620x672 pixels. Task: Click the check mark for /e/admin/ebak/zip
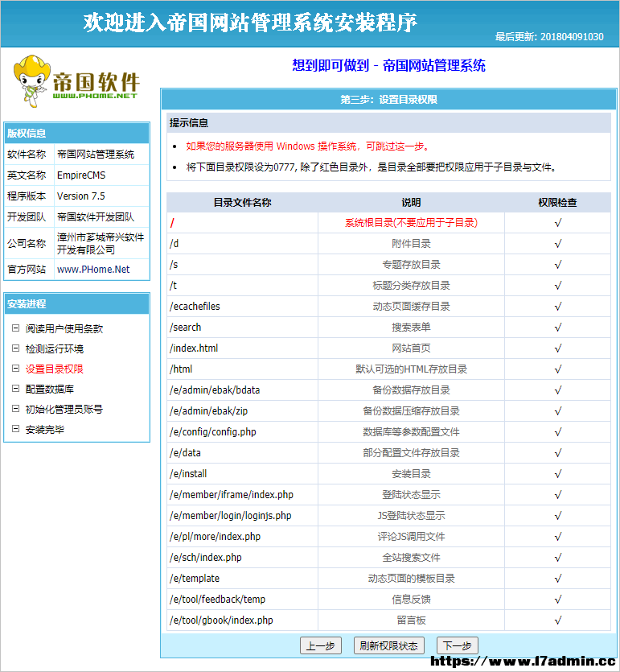[557, 411]
